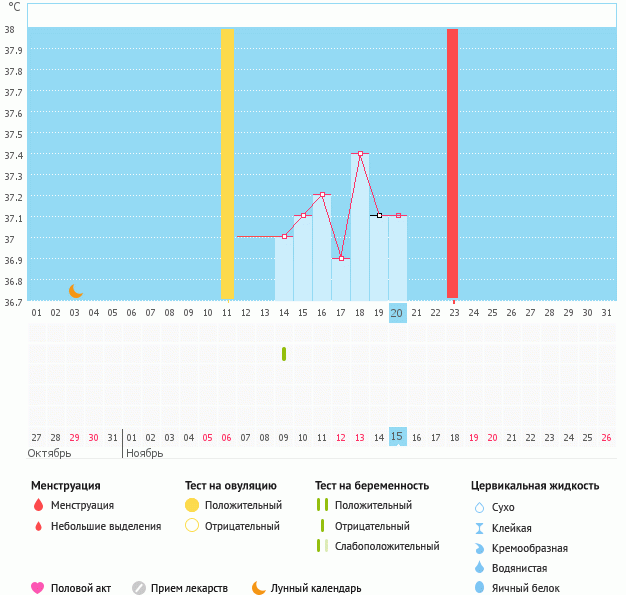
Task: Click the temperature point at 37.4 peak
Action: [x=360, y=154]
